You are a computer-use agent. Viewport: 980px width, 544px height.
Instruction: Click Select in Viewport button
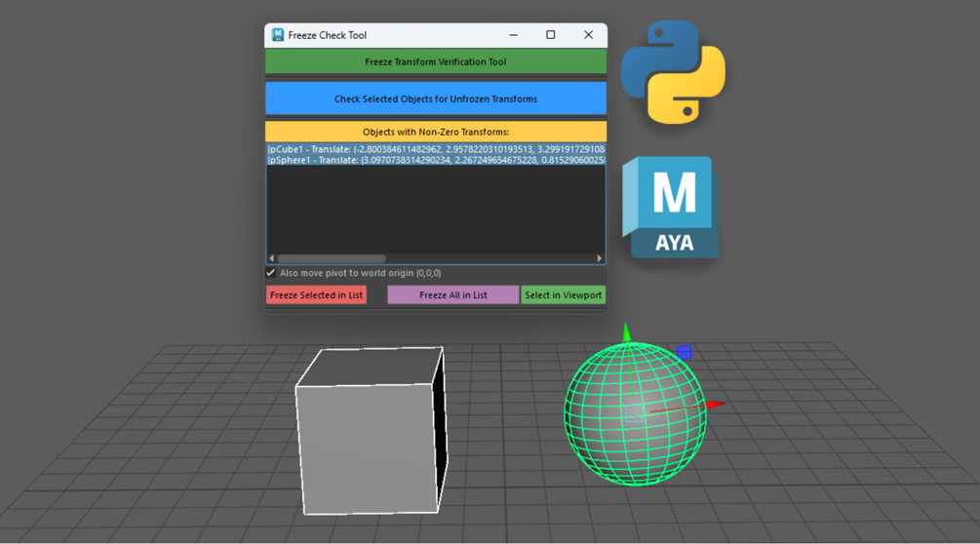pyautogui.click(x=563, y=294)
